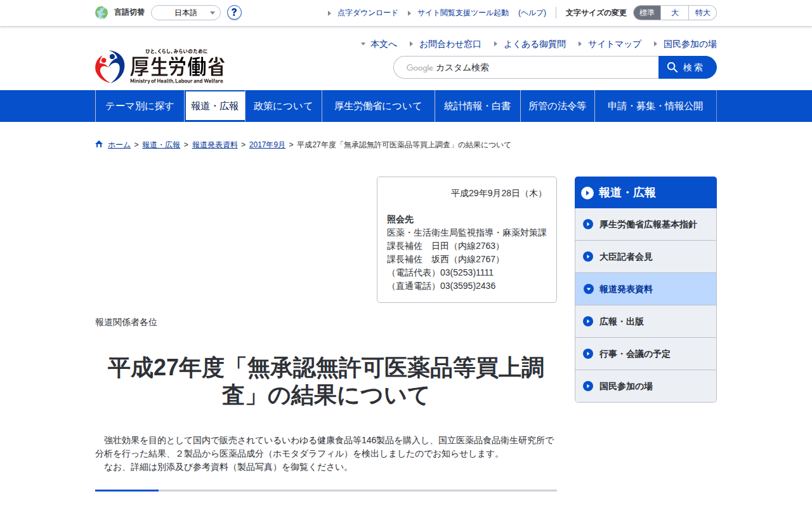The image size is (812, 508).
Task: Click the arrow icon beside 広報・出版
Action: 588,321
